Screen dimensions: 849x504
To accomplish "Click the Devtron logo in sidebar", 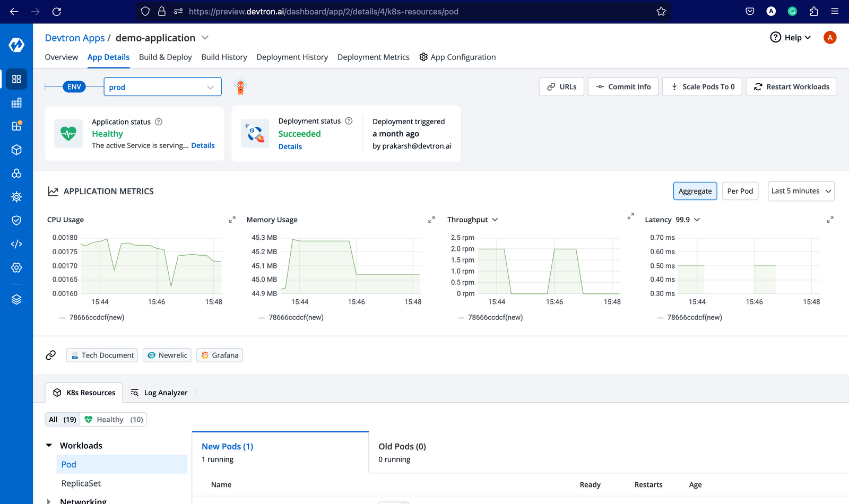I will (x=16, y=45).
